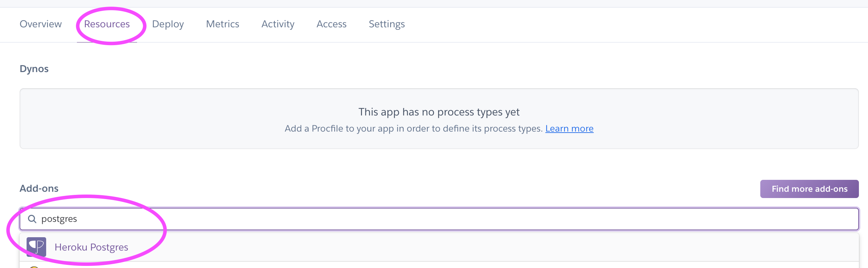Switch to the Access tab
The height and width of the screenshot is (268, 868).
pos(331,24)
